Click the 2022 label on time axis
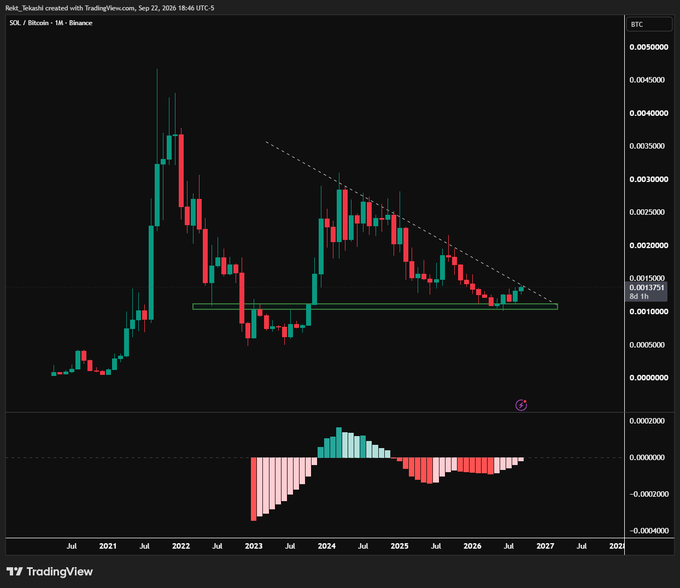Image resolution: width=680 pixels, height=588 pixels. pos(181,546)
